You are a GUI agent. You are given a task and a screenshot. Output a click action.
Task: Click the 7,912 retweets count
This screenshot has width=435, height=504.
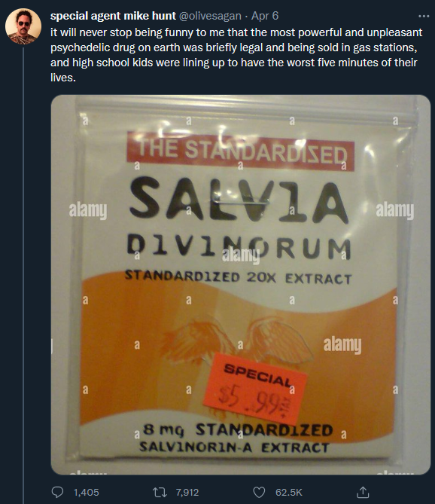coord(187,493)
